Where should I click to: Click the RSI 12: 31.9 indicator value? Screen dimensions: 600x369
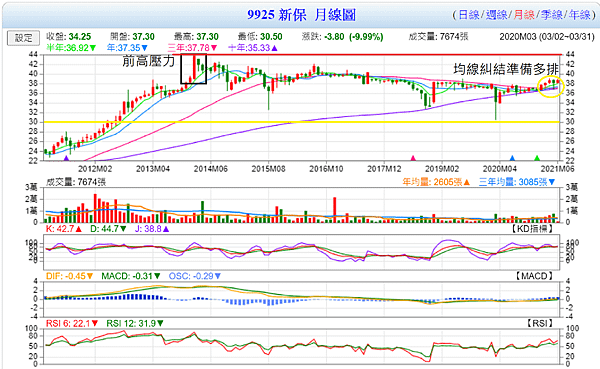tap(135, 323)
